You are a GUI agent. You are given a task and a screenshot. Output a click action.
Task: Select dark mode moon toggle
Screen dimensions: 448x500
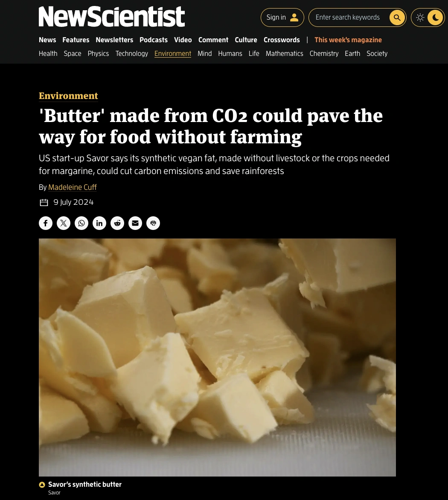(435, 17)
